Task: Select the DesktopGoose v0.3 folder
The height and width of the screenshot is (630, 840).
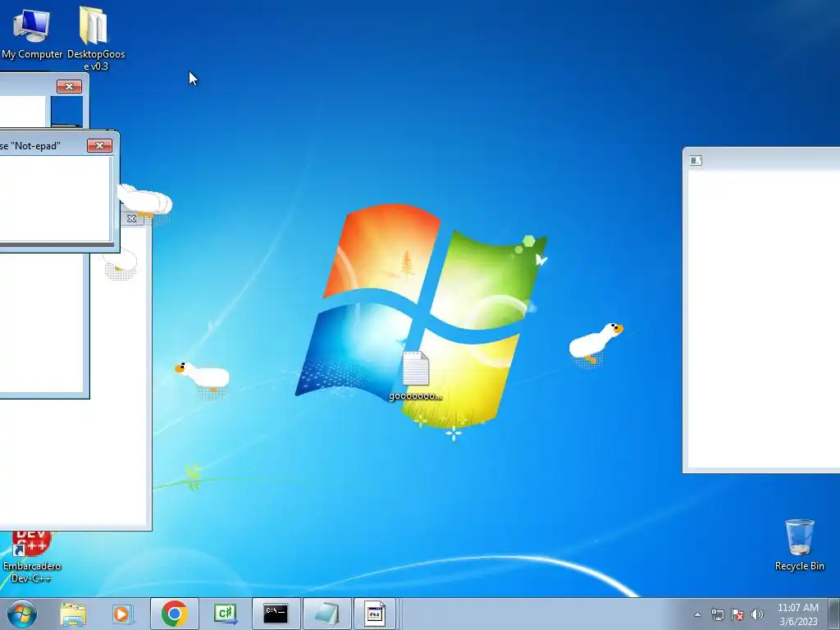Action: (x=95, y=38)
